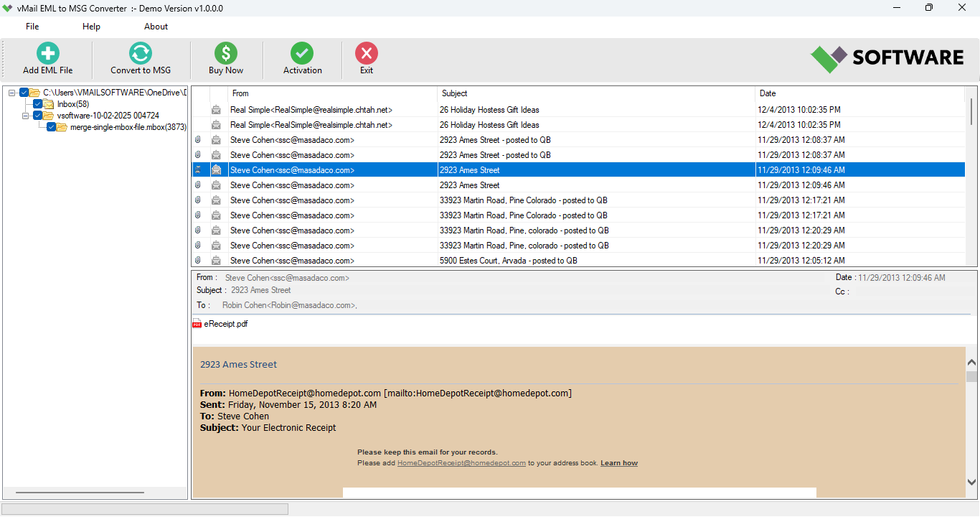Uncheck the vsoftware-10-02-2025 folder checkbox
This screenshot has height=517, width=980.
click(37, 115)
